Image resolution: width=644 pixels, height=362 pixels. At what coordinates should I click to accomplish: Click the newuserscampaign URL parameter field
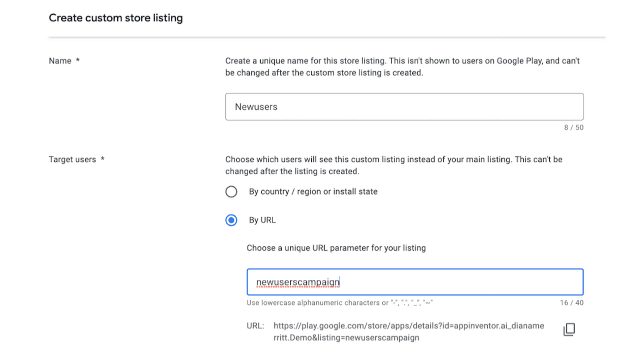click(x=415, y=282)
